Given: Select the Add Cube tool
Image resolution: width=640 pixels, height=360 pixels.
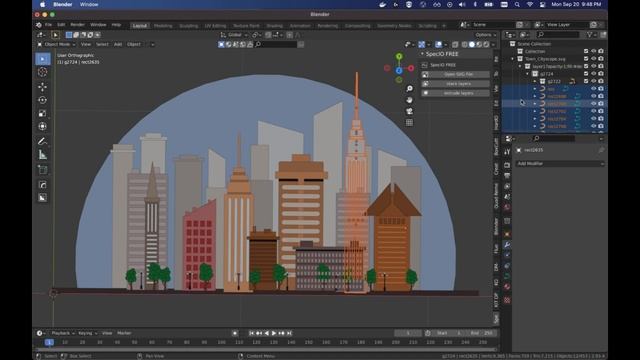Looking at the screenshot, I should pyautogui.click(x=42, y=170).
